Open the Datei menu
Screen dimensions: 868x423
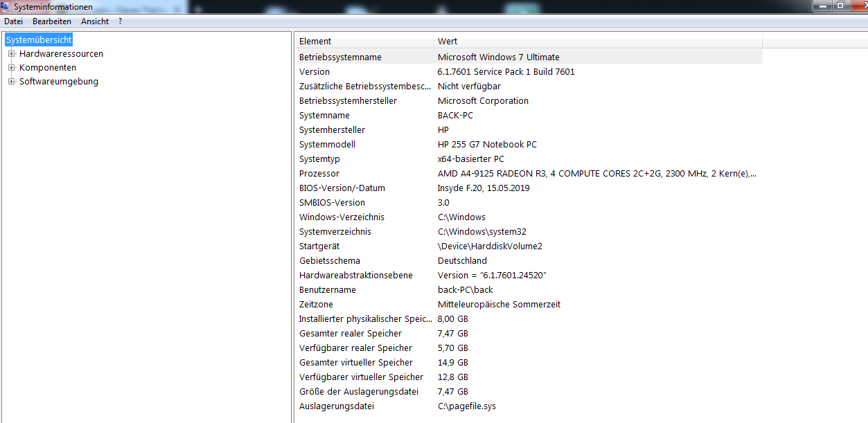pyautogui.click(x=13, y=21)
